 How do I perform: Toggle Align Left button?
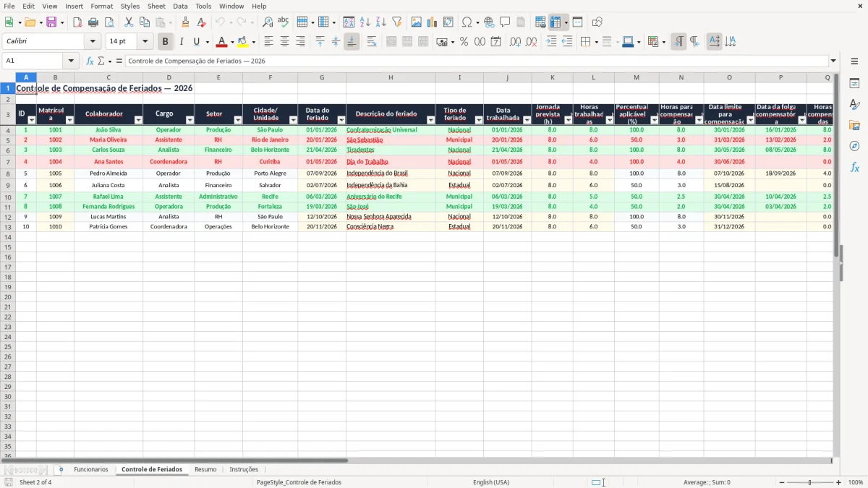click(268, 42)
